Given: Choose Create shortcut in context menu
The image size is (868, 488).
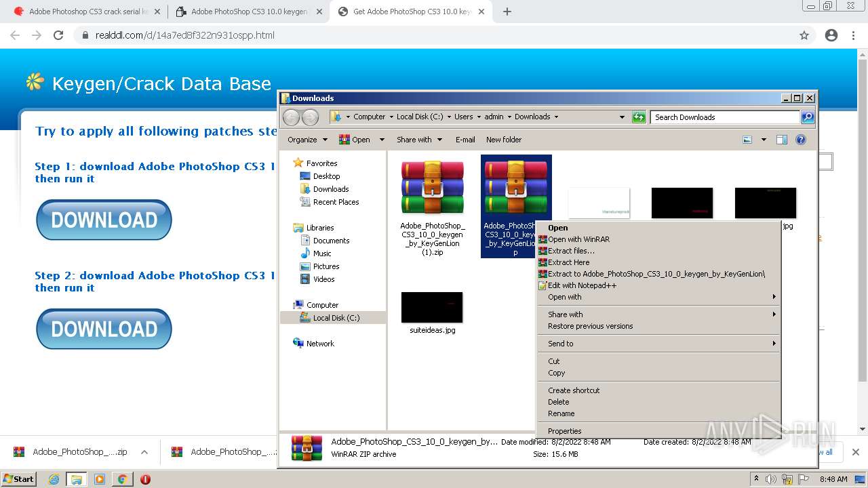Looking at the screenshot, I should point(574,390).
